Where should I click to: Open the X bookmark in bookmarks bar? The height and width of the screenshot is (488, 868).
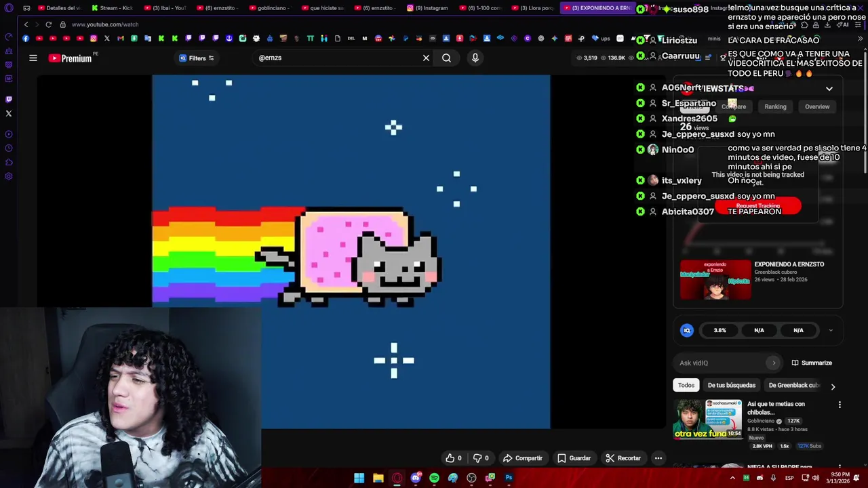click(107, 39)
